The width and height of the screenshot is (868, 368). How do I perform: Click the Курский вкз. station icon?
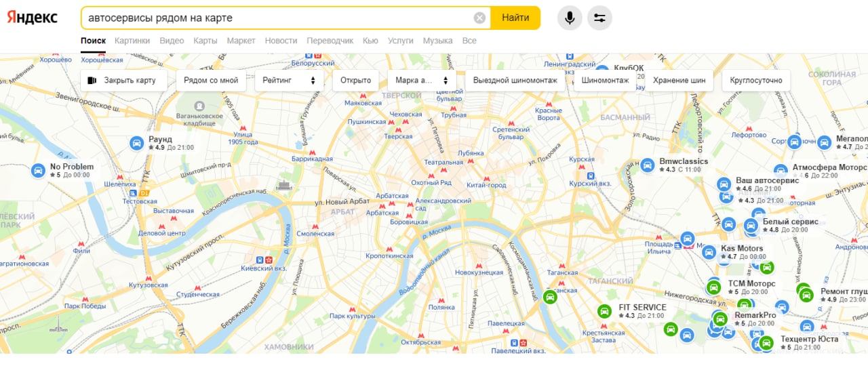[x=591, y=175]
